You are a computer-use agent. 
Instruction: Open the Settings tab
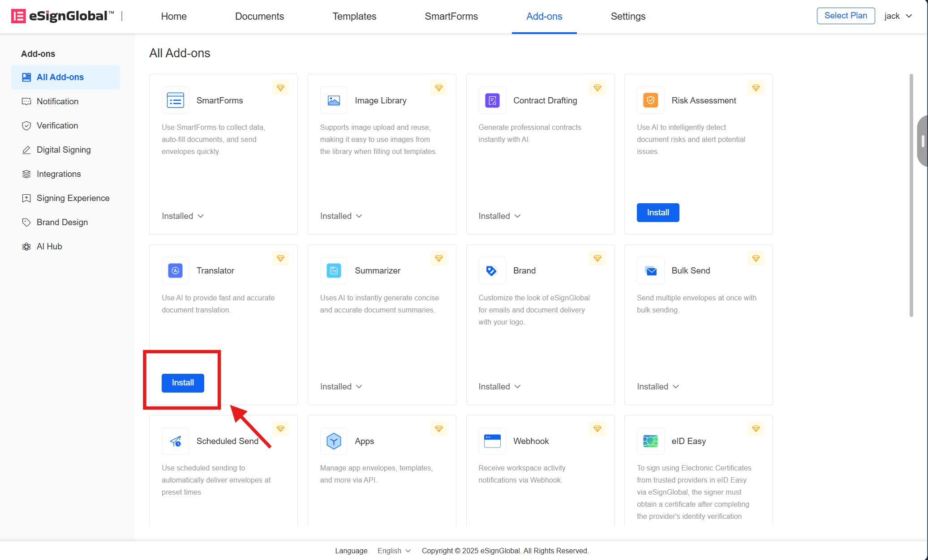(628, 16)
